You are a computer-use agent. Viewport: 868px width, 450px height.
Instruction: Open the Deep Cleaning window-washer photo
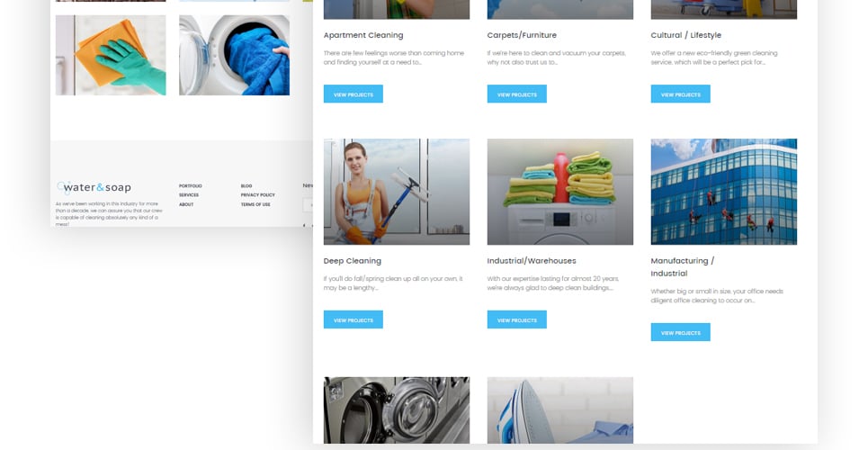point(397,192)
